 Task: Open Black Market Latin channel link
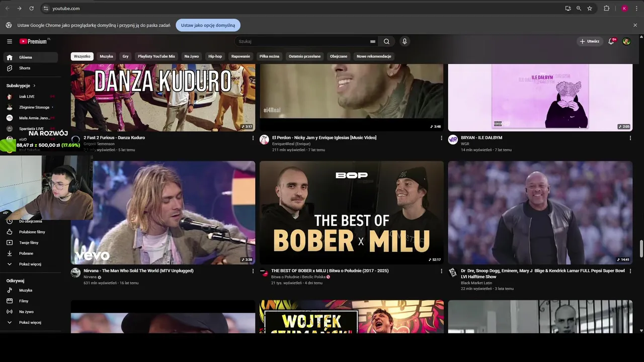coord(476,283)
